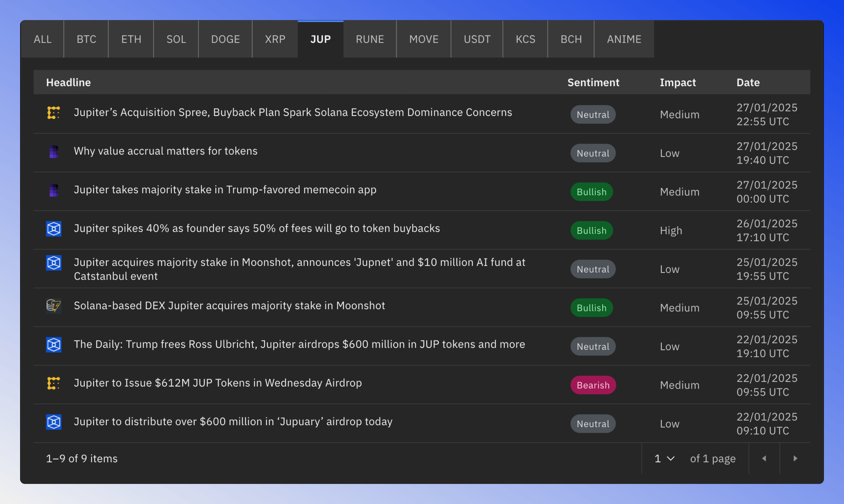Click the XRP category filter tab
This screenshot has height=504, width=844.
point(274,39)
